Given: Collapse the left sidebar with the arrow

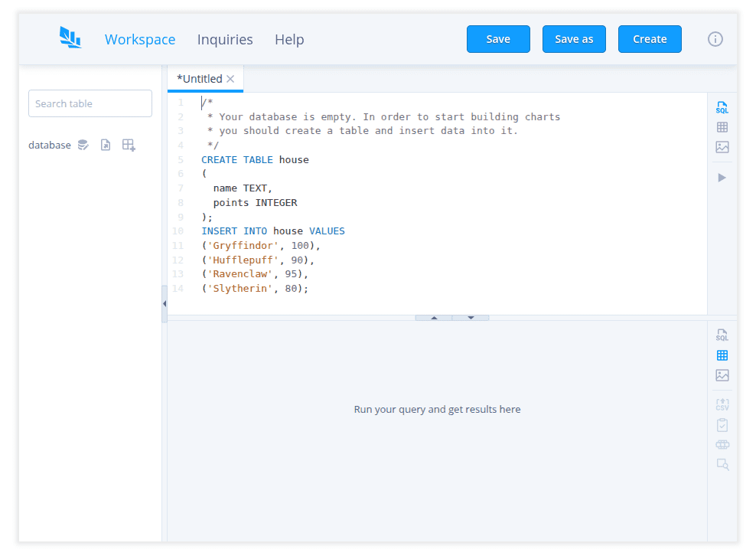Looking at the screenshot, I should [x=165, y=303].
